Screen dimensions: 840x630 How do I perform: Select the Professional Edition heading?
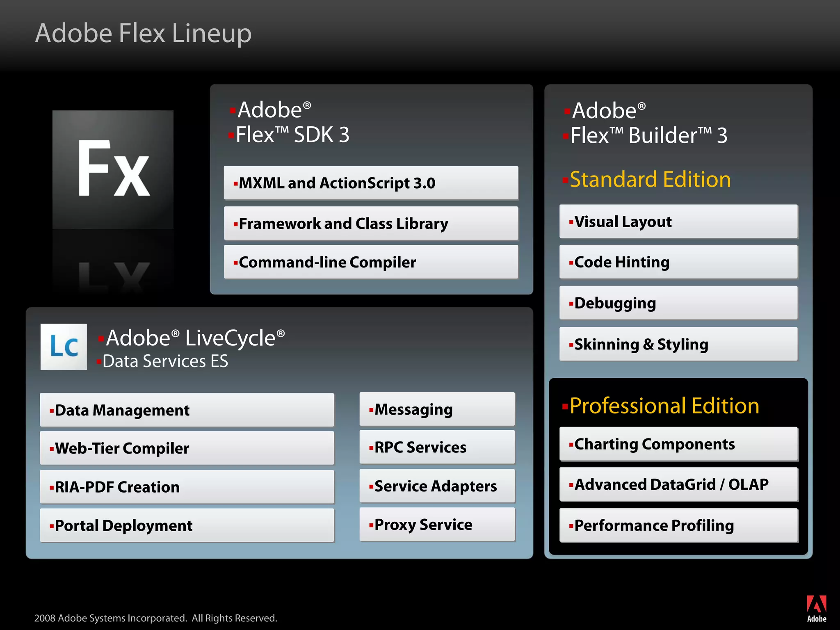click(x=664, y=406)
